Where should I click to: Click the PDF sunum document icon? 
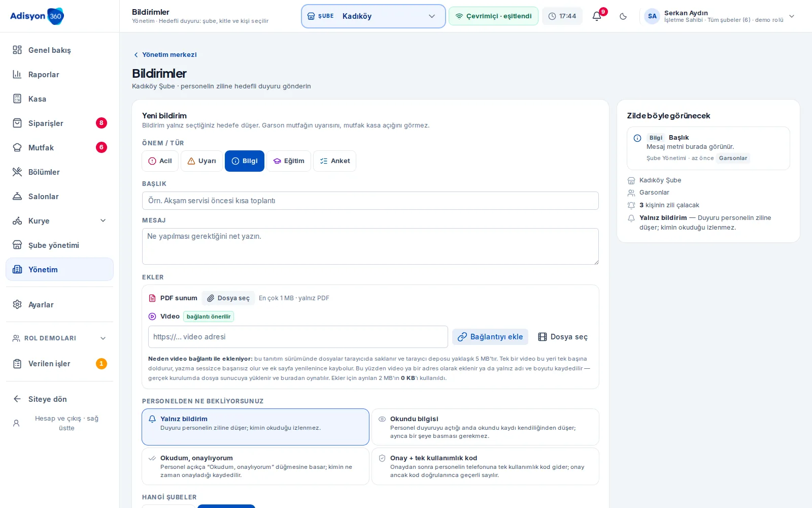(x=152, y=298)
